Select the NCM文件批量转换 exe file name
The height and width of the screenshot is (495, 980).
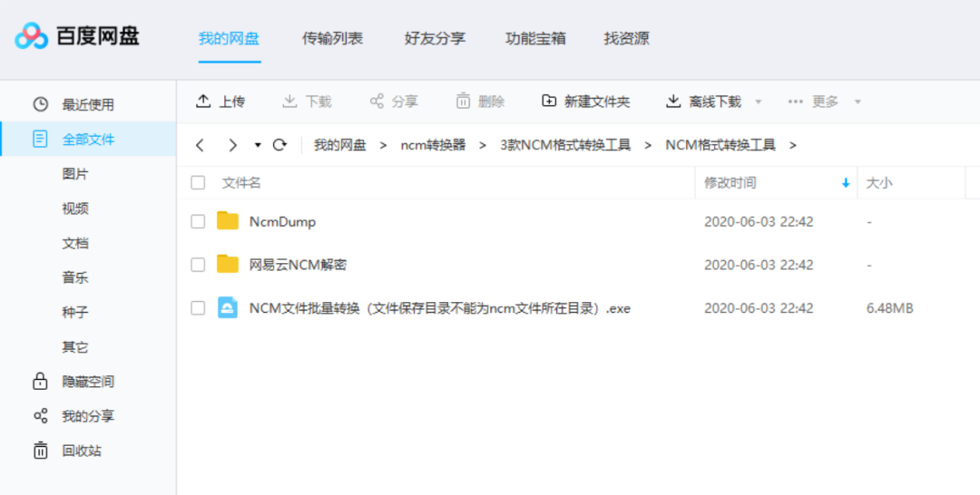pyautogui.click(x=439, y=307)
